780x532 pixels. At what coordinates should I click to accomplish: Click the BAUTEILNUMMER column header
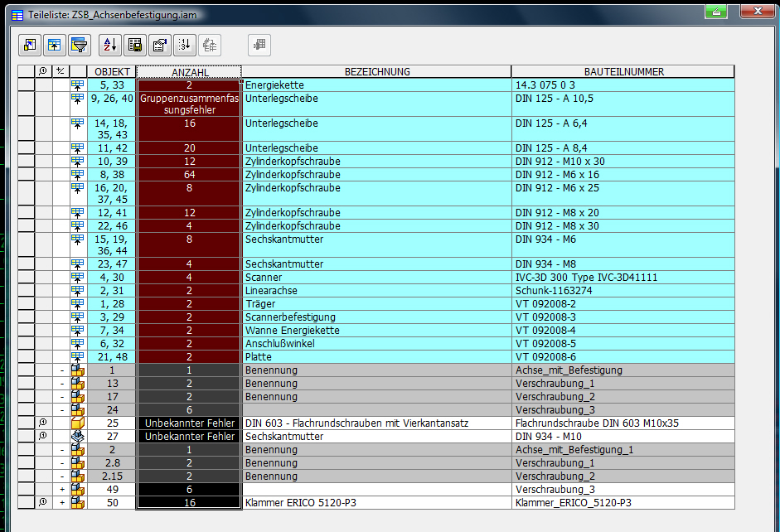[623, 72]
